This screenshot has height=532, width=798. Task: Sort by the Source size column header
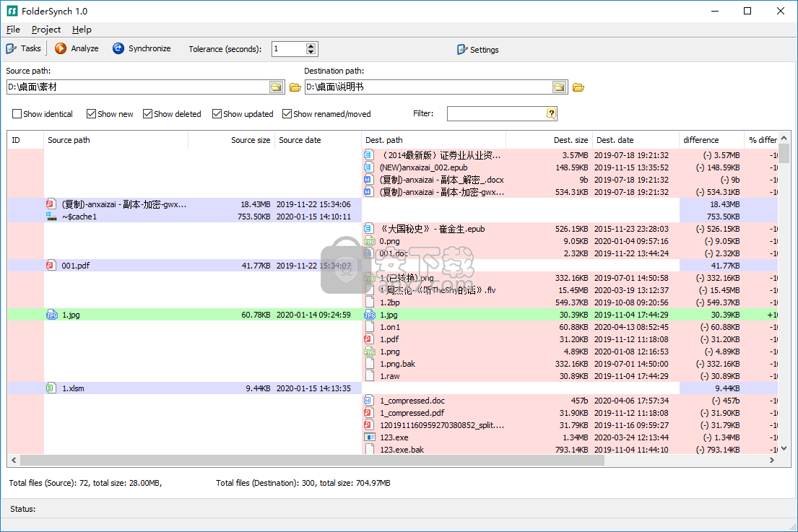point(232,140)
